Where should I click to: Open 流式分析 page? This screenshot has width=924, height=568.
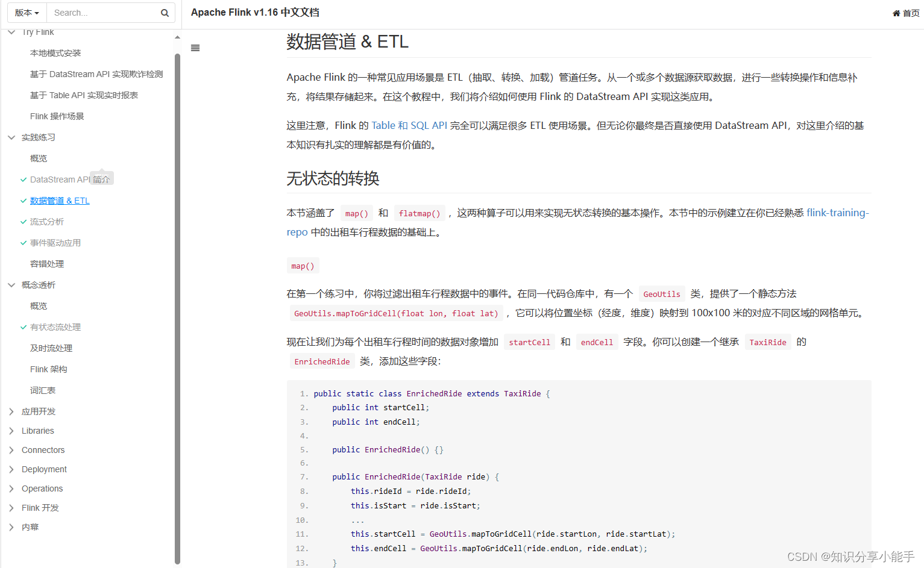coord(47,222)
